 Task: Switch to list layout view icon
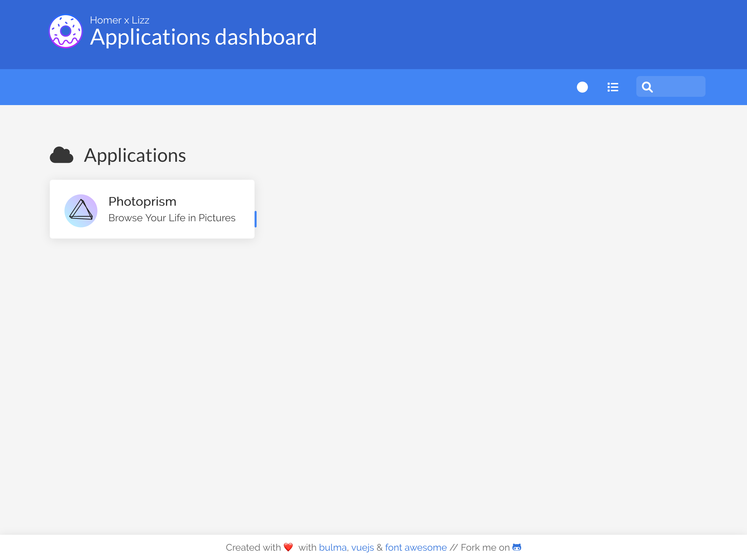point(613,87)
